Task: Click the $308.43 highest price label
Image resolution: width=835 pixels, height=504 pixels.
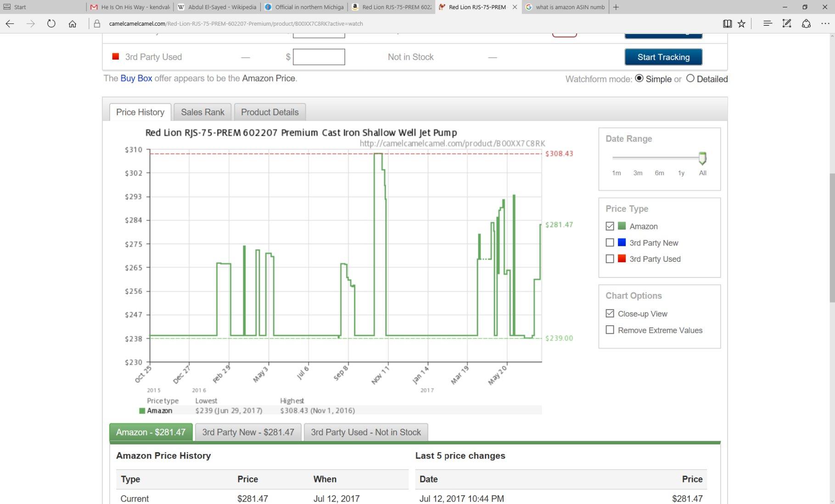Action: (559, 154)
